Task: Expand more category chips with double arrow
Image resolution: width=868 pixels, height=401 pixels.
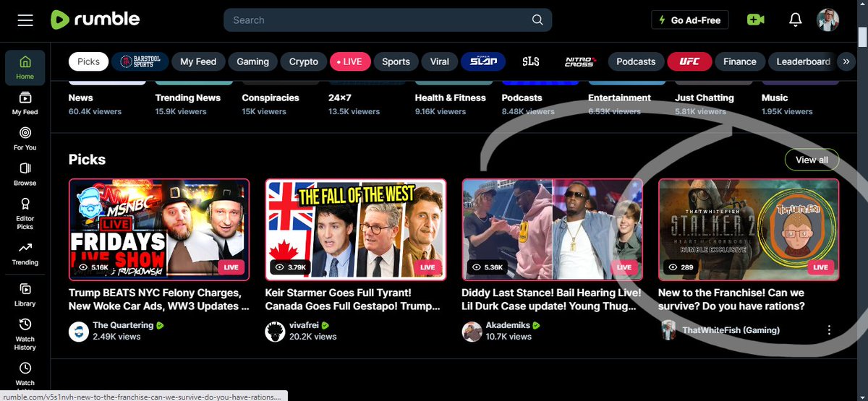Action: pyautogui.click(x=846, y=61)
